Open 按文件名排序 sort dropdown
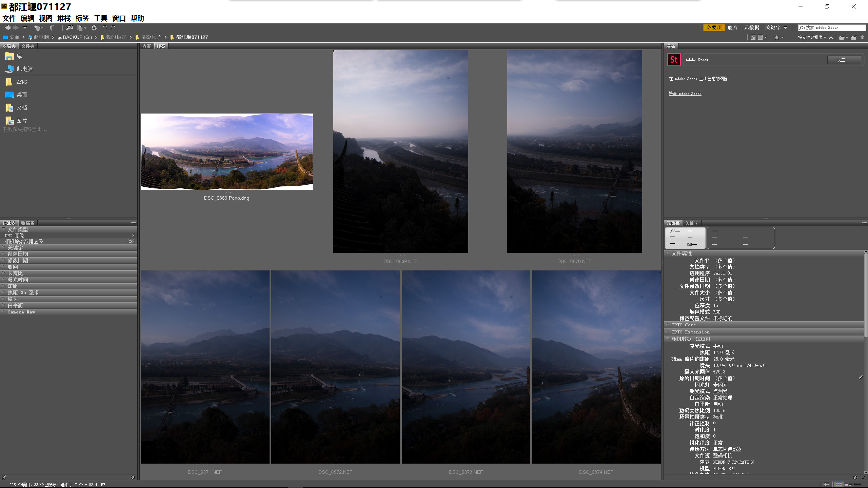 point(812,37)
